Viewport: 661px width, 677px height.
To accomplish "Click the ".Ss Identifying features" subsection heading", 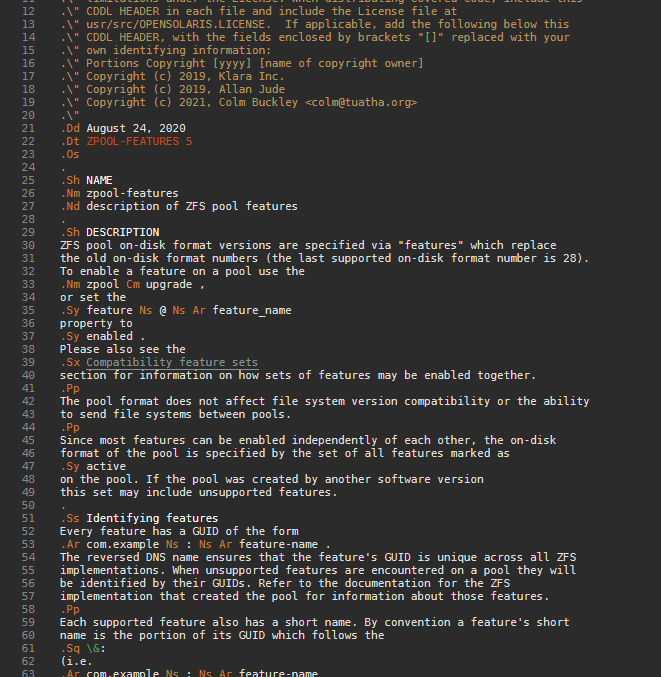I will pyautogui.click(x=138, y=518).
